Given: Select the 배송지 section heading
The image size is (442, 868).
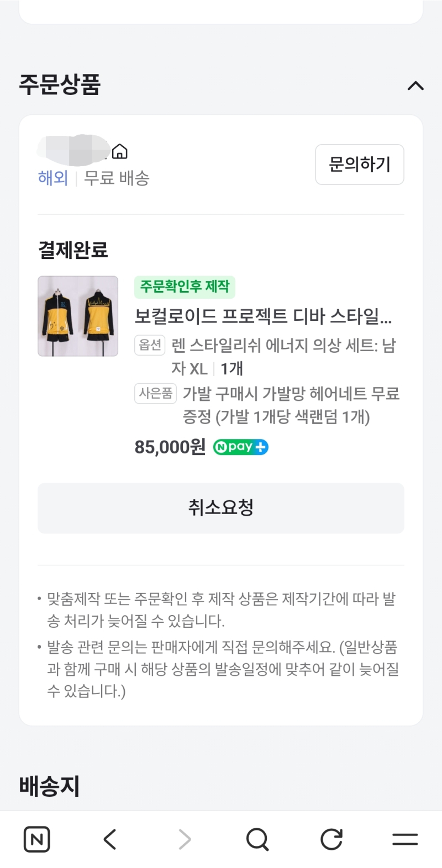Looking at the screenshot, I should coord(50,786).
